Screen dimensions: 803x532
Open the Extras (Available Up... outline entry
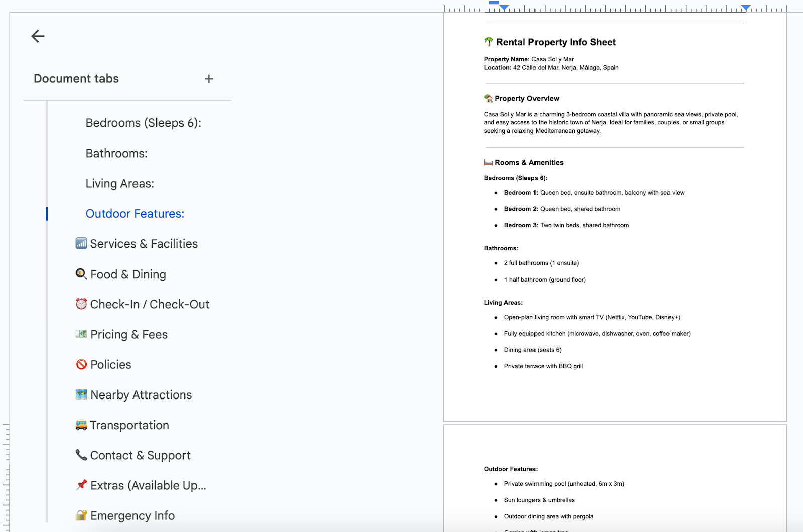[141, 485]
